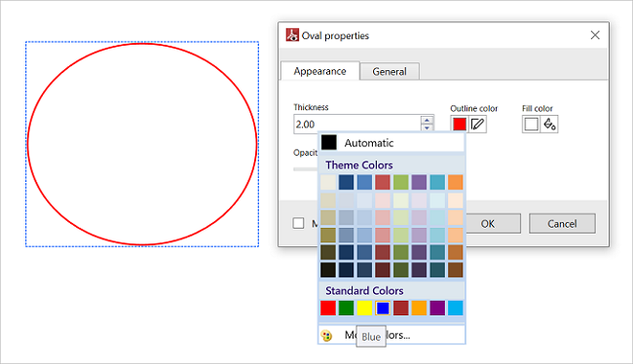Image resolution: width=633 pixels, height=364 pixels.
Task: Click the red outline color swatch
Action: (x=460, y=124)
